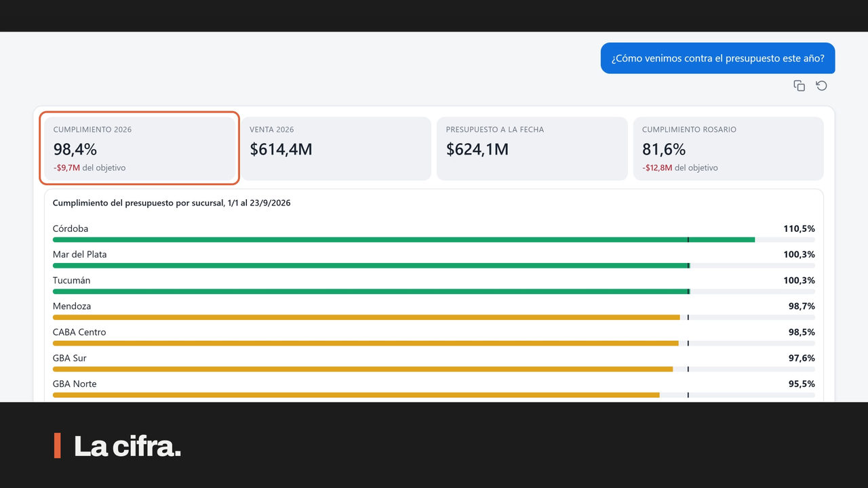Select the Mar del Plata branch label
This screenshot has width=868, height=488.
[79, 254]
